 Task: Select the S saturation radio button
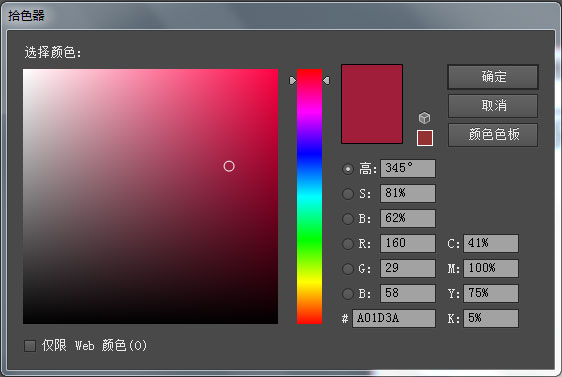(348, 194)
